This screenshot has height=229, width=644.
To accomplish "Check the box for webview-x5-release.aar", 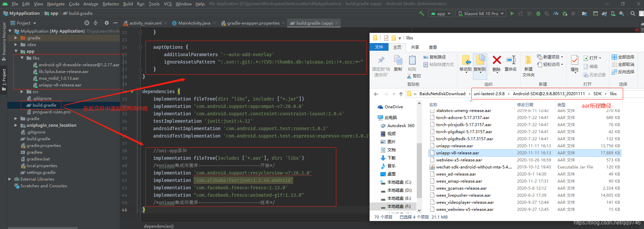I will pyautogui.click(x=432, y=160).
